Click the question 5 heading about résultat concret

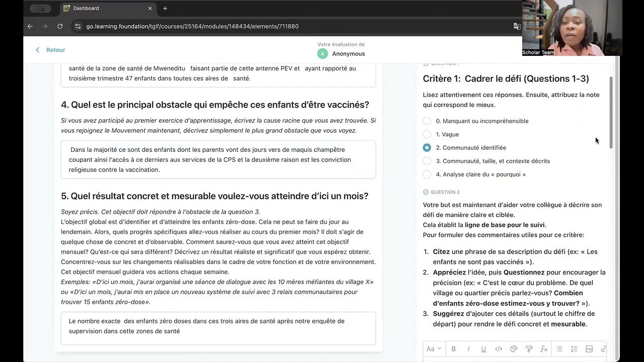(x=214, y=196)
